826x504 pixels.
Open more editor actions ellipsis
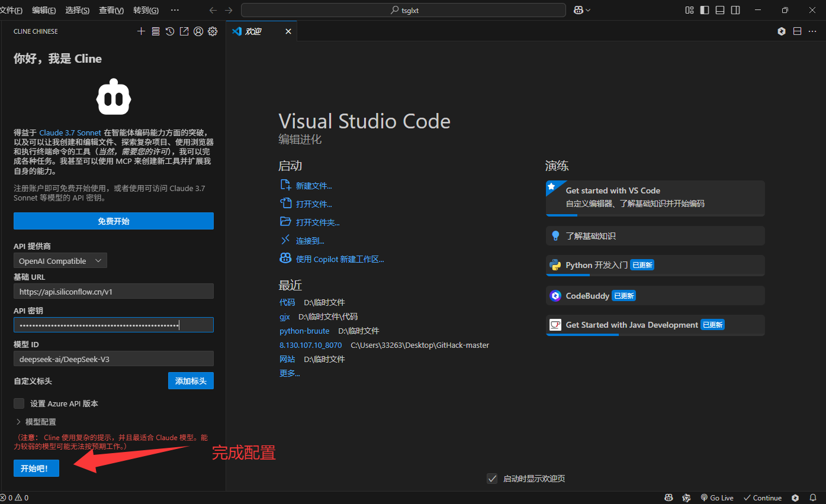pos(812,31)
